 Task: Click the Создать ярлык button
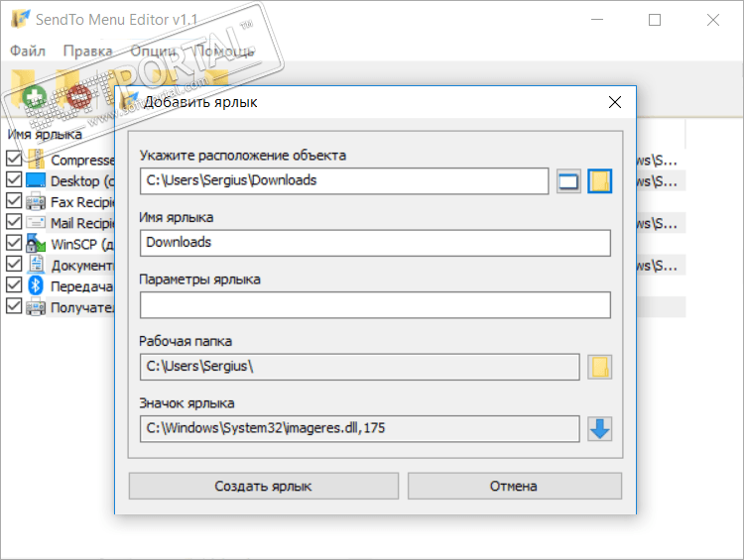263,486
